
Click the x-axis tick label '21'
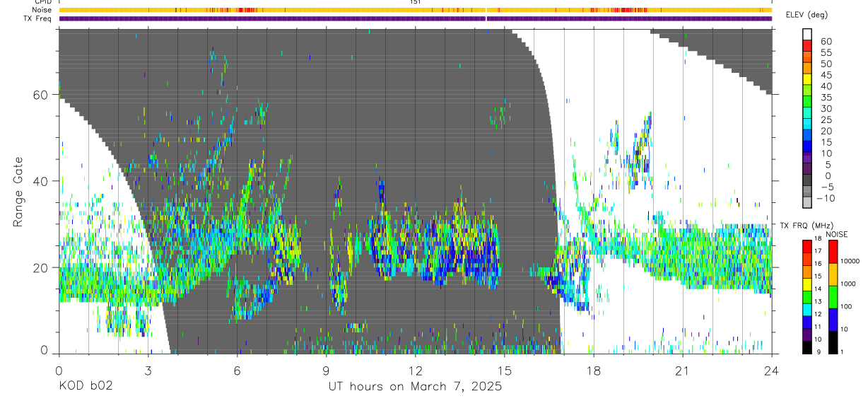point(683,370)
